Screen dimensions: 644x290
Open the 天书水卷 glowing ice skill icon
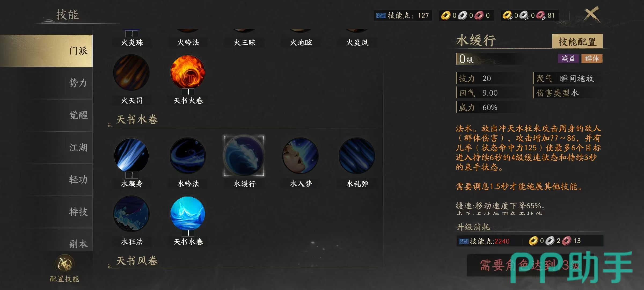point(188,214)
